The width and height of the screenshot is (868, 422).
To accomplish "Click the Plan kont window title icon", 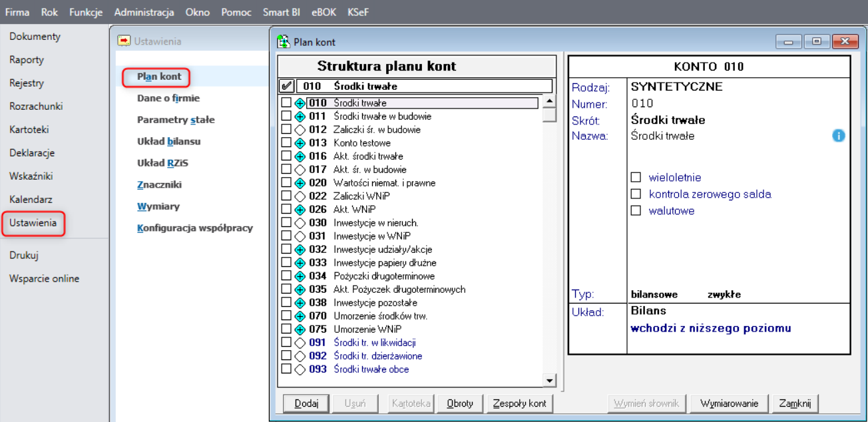I will pyautogui.click(x=283, y=42).
